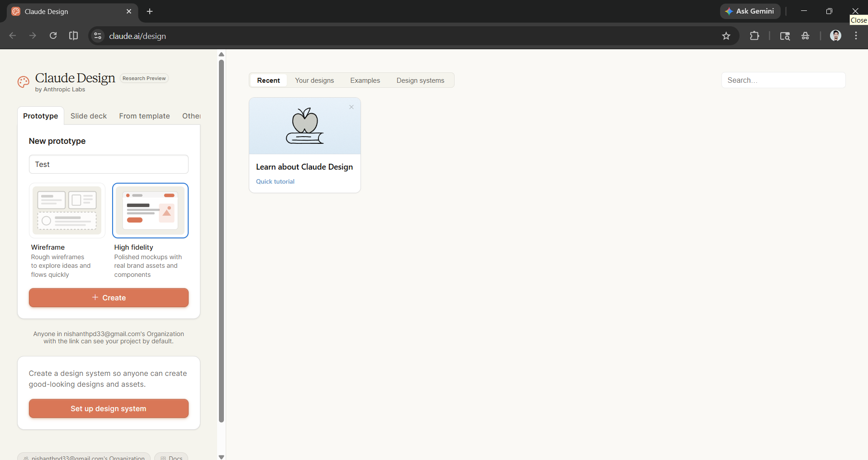Click the address bar URL claude.ai/design

(x=138, y=36)
